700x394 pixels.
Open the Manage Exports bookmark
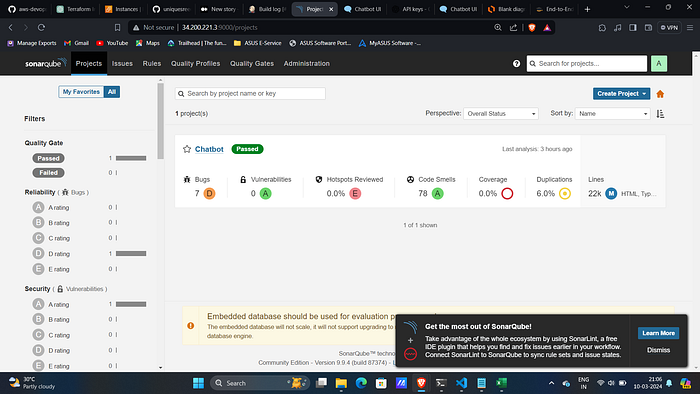point(32,43)
